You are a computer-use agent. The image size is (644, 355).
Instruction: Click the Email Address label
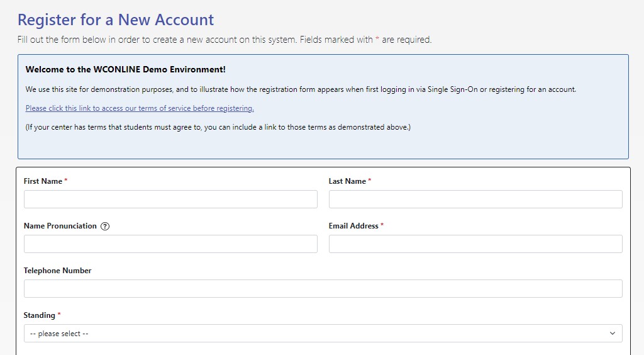[353, 226]
